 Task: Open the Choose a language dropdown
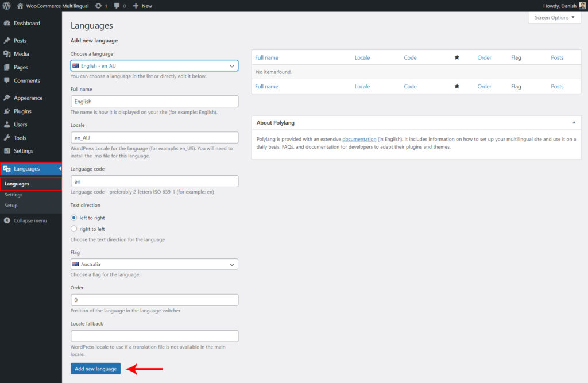coord(154,65)
